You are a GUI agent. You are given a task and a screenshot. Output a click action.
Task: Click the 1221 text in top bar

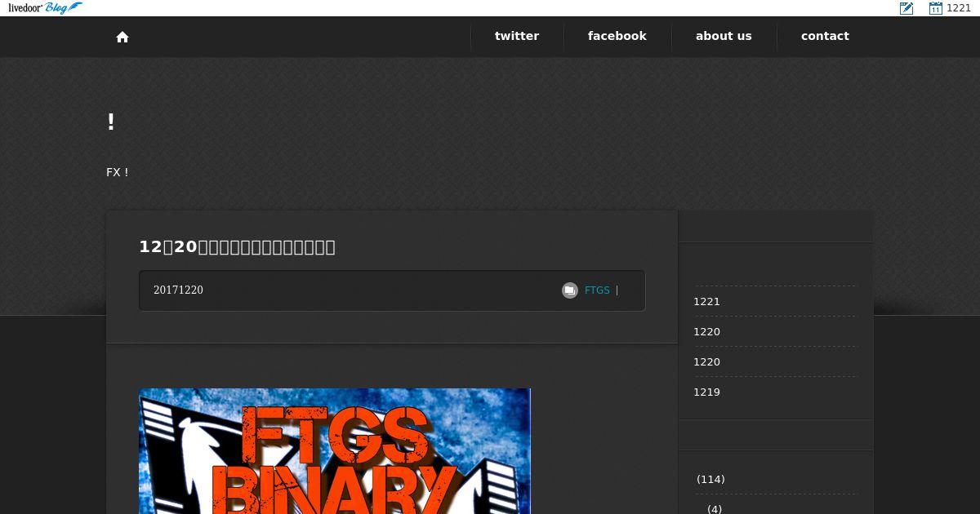959,8
